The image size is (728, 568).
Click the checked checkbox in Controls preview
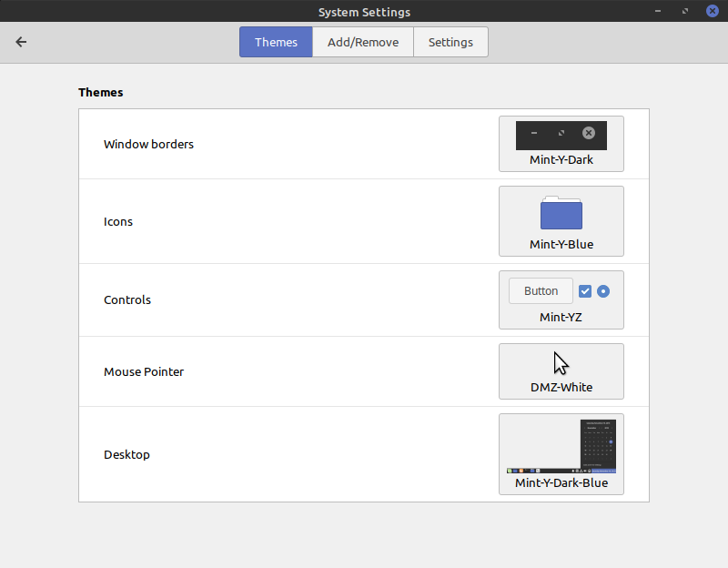click(585, 291)
